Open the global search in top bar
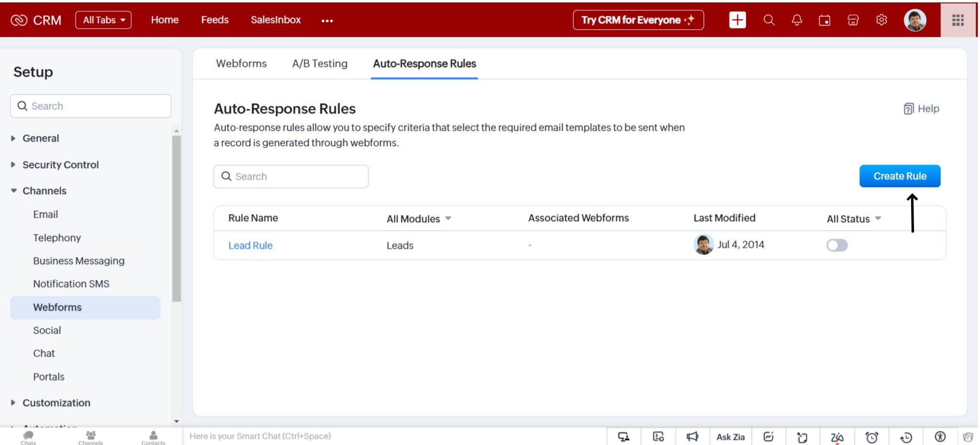980x445 pixels. click(x=768, y=20)
